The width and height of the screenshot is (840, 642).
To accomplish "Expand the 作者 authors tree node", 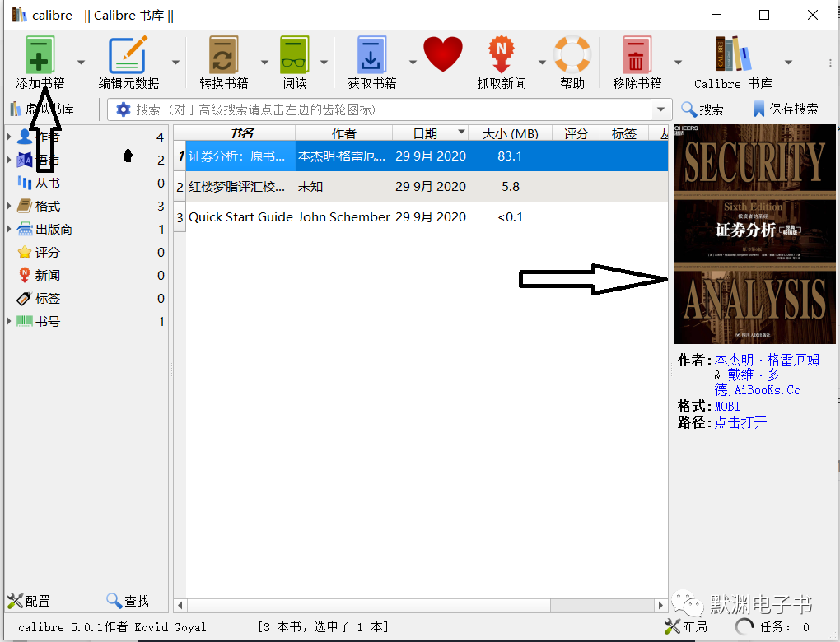I will coord(8,137).
